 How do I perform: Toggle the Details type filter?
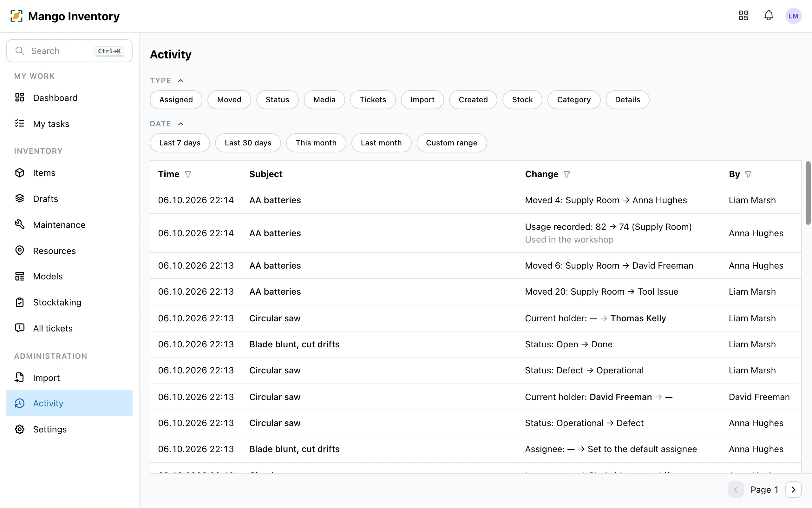[x=627, y=99]
